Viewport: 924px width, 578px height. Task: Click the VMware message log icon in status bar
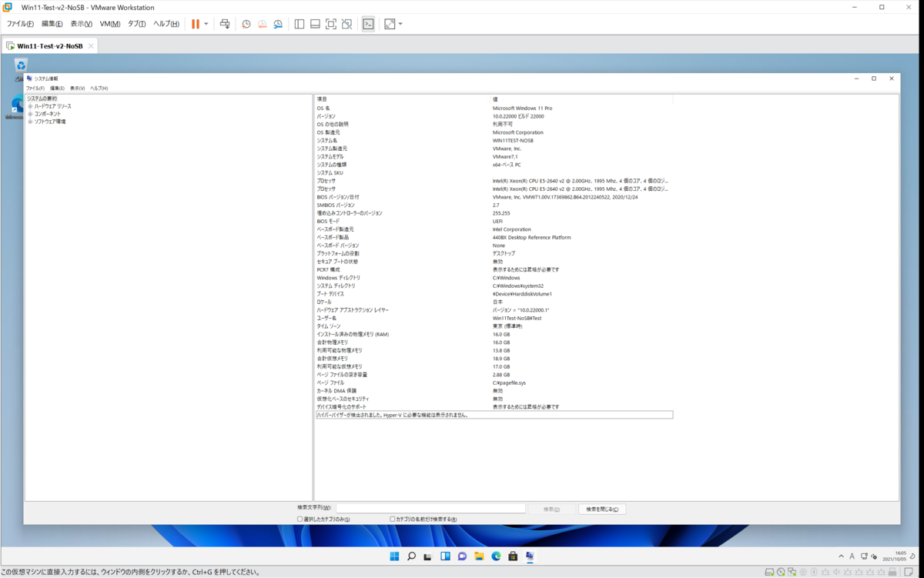pyautogui.click(x=909, y=572)
